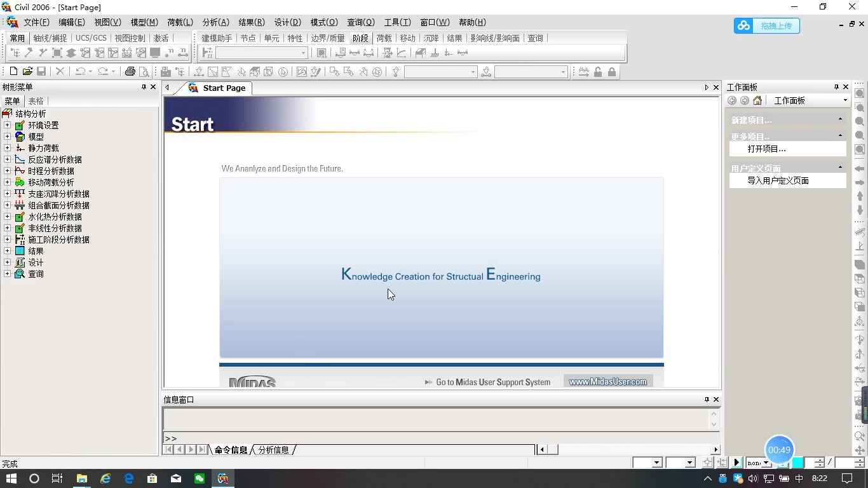Viewport: 868px width, 488px height.
Task: Open the 模型(M) menu
Action: [144, 22]
